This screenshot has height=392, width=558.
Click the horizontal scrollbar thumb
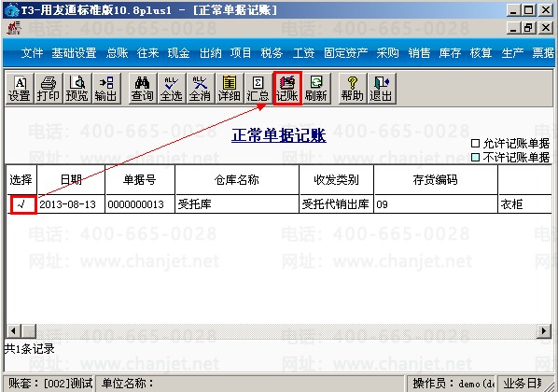point(29,331)
